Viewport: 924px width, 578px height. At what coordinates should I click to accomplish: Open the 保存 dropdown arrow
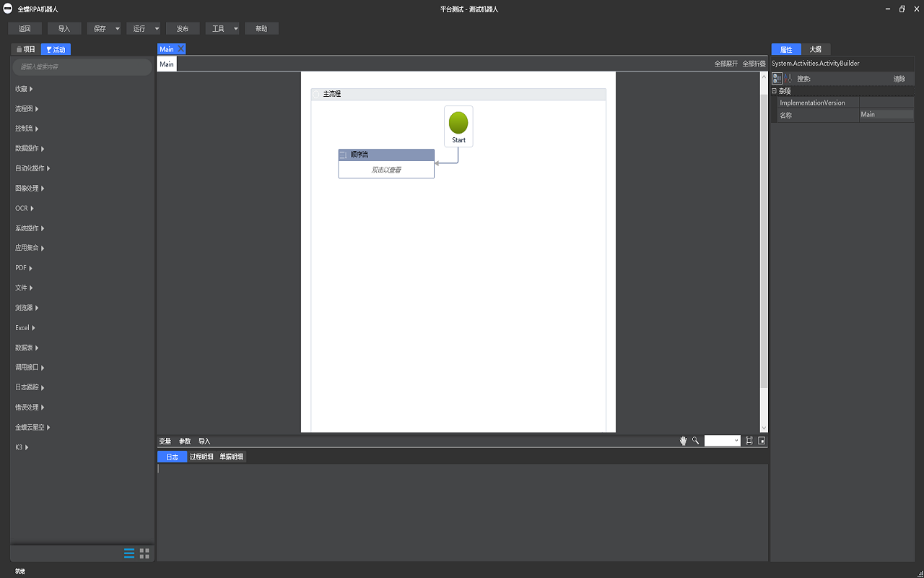click(x=118, y=29)
